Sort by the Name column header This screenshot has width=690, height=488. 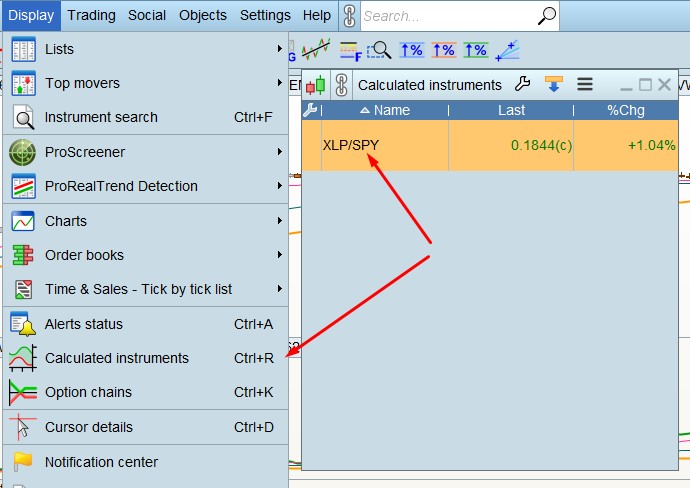point(385,110)
